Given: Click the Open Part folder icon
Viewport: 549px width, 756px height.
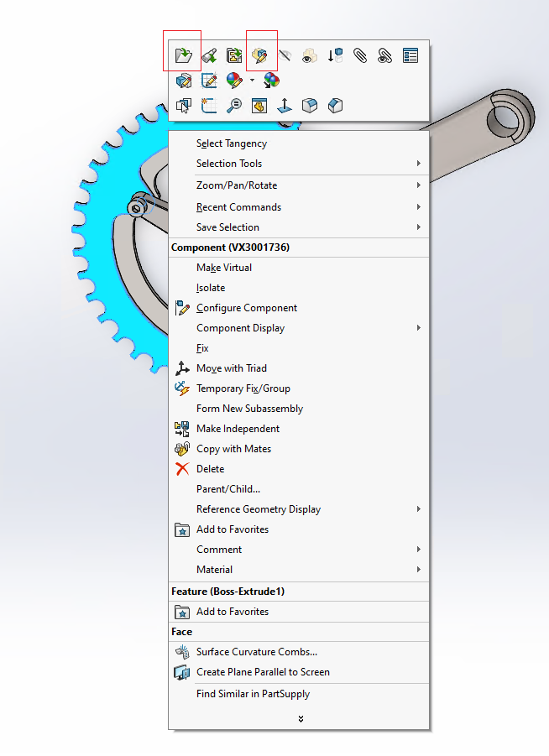Looking at the screenshot, I should 183,56.
